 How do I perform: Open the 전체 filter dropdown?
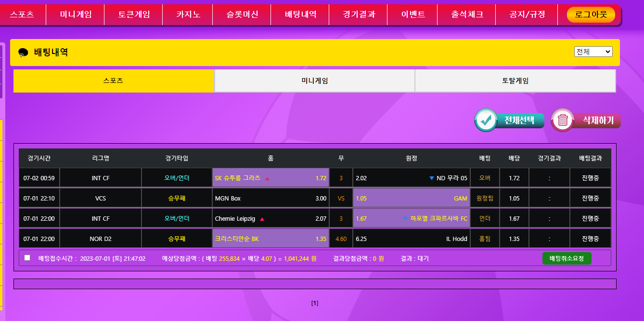click(593, 52)
